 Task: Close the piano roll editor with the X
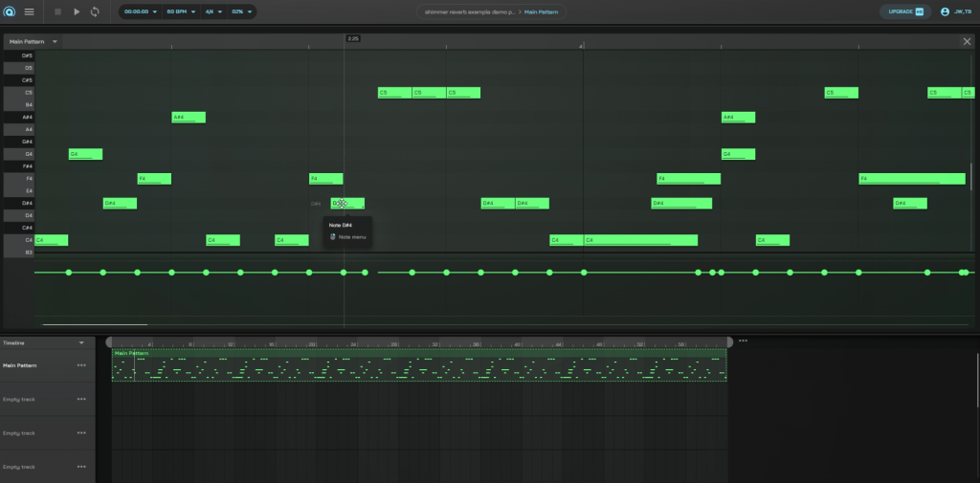point(967,41)
